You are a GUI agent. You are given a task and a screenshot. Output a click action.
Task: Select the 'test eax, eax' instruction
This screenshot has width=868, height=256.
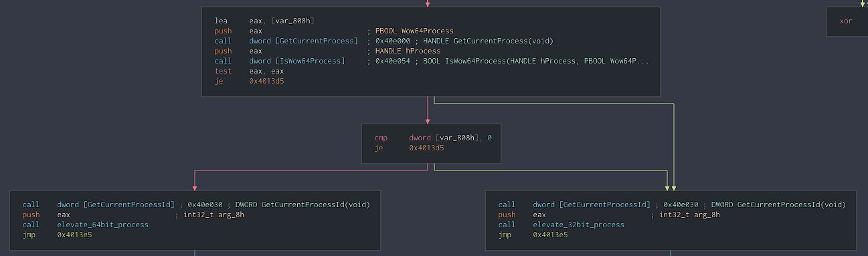point(249,71)
